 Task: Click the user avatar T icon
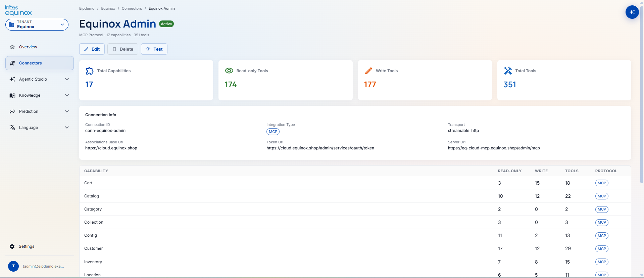[13, 266]
